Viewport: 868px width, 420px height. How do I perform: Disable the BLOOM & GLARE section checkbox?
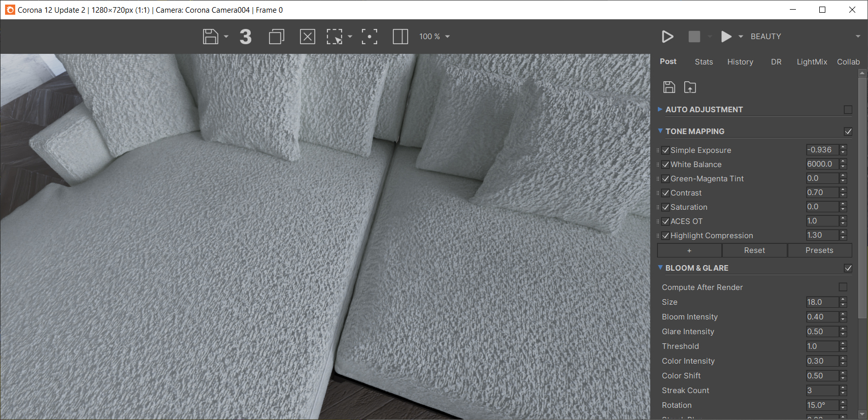848,268
